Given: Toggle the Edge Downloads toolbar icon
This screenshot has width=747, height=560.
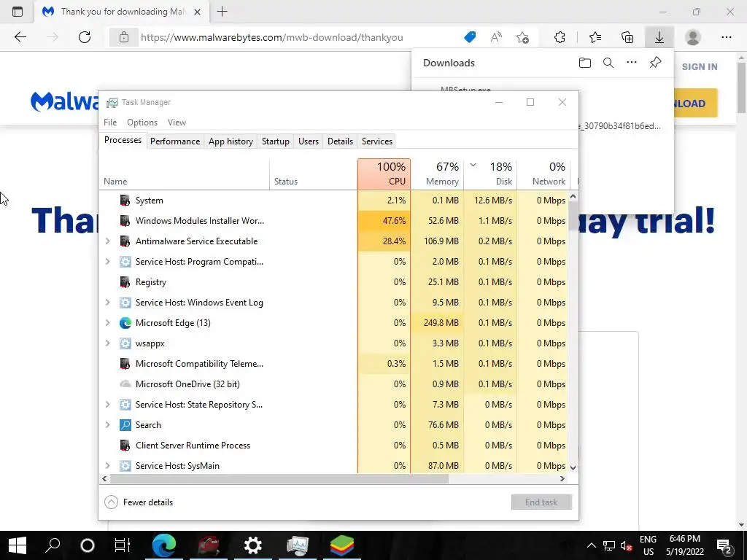Looking at the screenshot, I should (x=659, y=37).
